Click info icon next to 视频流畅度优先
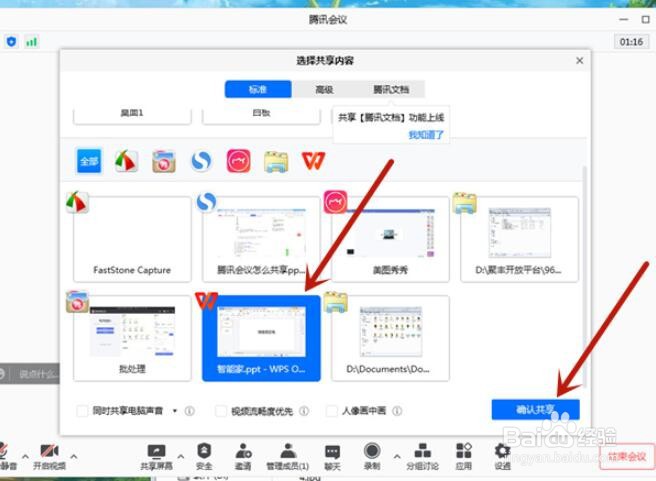The image size is (656, 481). pos(304,411)
